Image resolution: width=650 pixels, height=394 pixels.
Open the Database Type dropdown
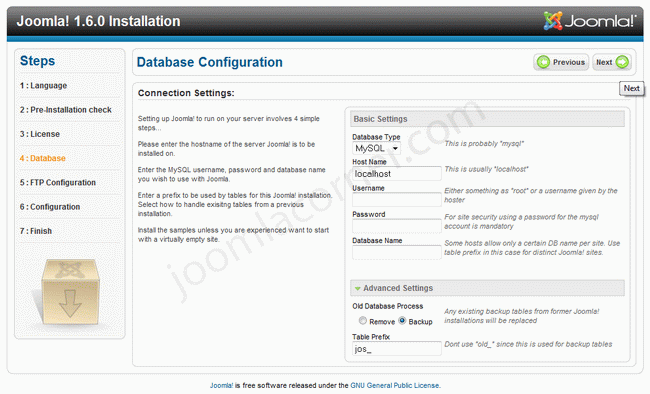click(376, 148)
